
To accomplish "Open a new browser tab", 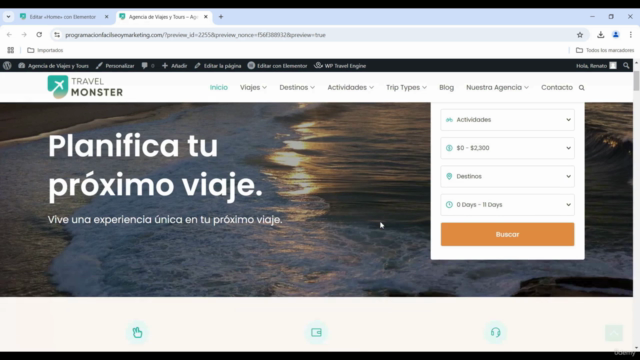I will [x=221, y=17].
